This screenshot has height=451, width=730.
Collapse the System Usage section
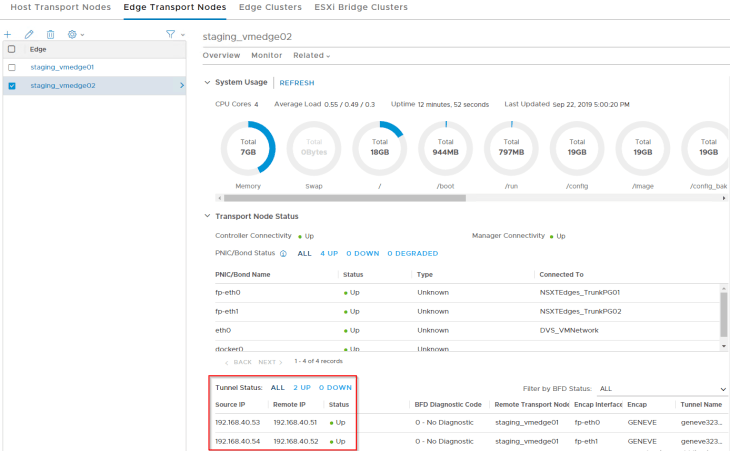(207, 83)
